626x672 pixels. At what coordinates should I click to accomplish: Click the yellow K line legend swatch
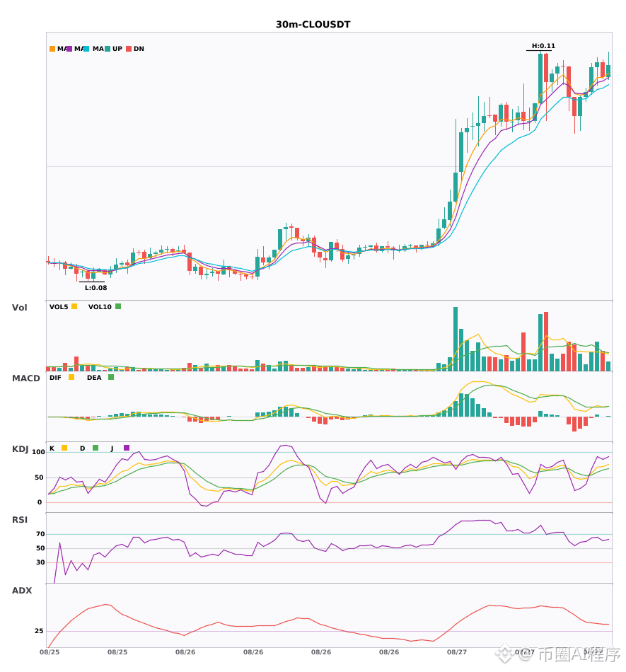point(64,448)
